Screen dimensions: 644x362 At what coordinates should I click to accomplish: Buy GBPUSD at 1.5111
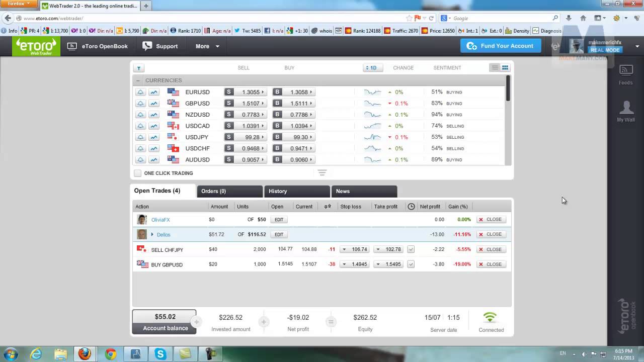294,103
